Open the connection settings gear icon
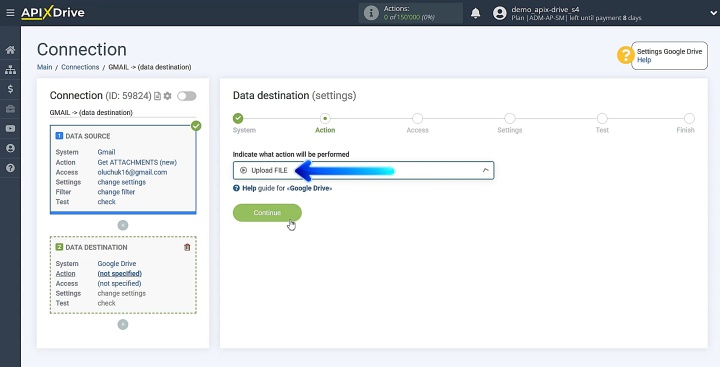The image size is (720, 367). coord(167,96)
